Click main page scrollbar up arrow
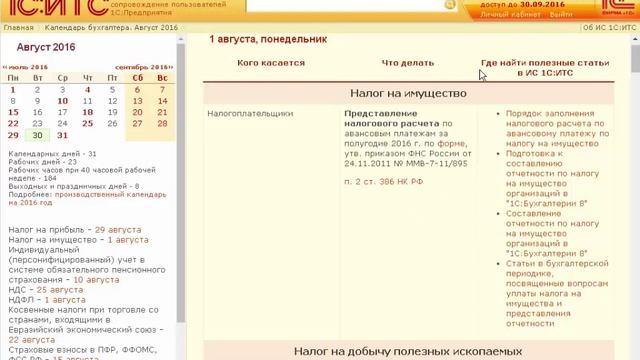 point(635,39)
